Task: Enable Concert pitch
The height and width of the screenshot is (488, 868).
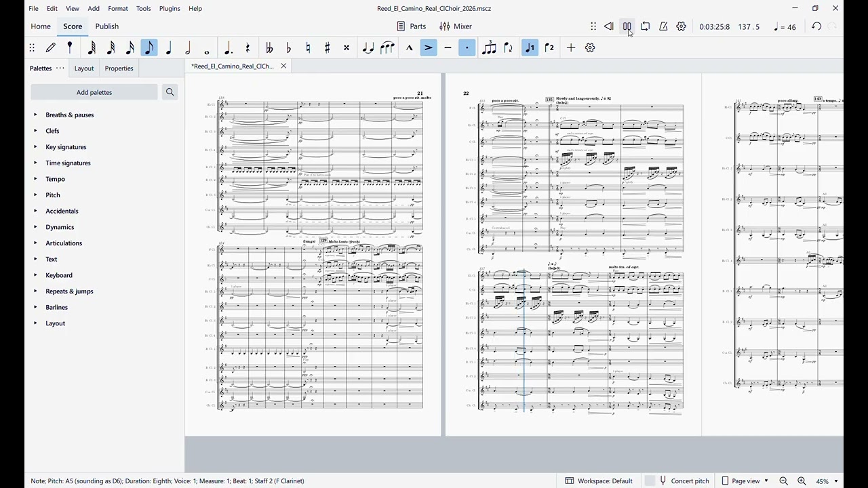Action: (677, 481)
